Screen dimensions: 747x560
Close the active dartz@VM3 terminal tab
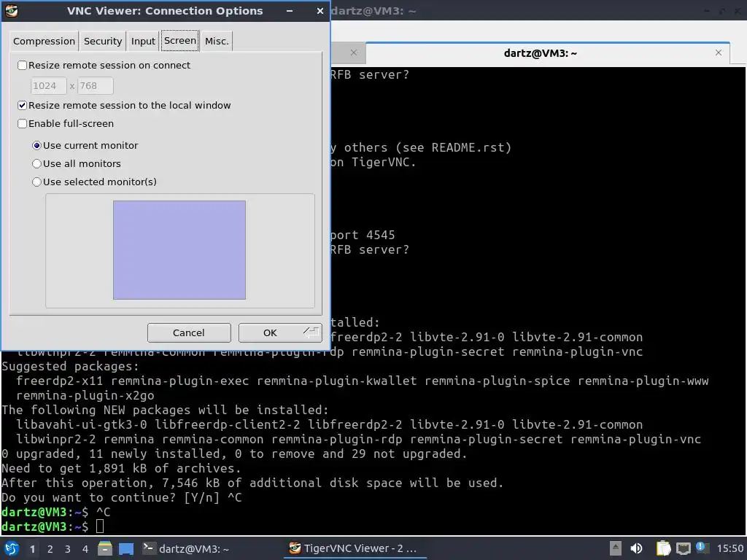pyautogui.click(x=719, y=52)
